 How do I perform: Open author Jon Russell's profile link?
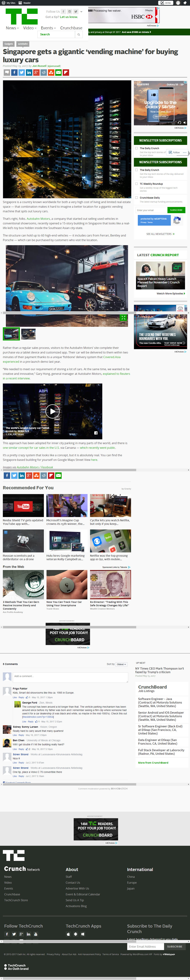coord(39,66)
